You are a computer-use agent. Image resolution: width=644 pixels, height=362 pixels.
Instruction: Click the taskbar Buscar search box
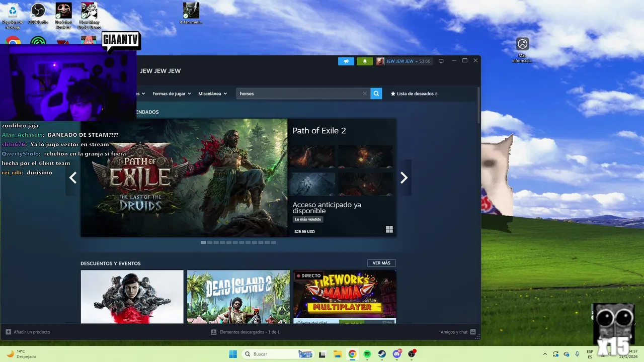pos(278,354)
